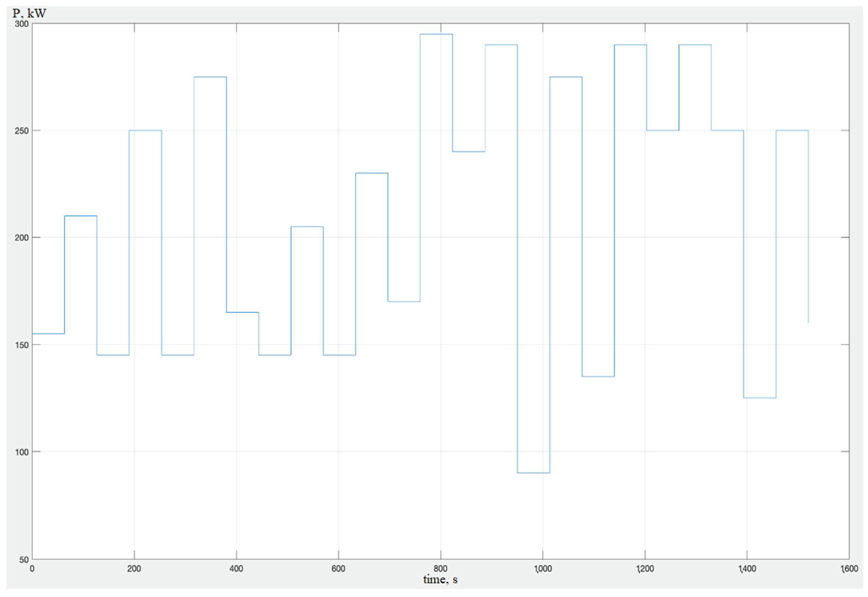Click x-axis tick label 1,200

click(645, 569)
